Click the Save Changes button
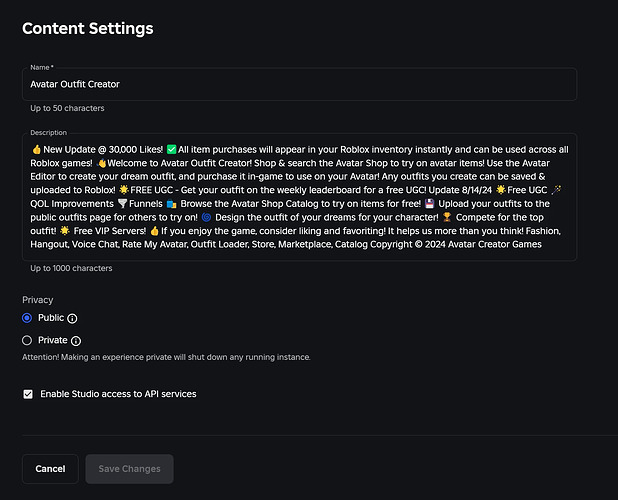This screenshot has width=618, height=500. 129,469
